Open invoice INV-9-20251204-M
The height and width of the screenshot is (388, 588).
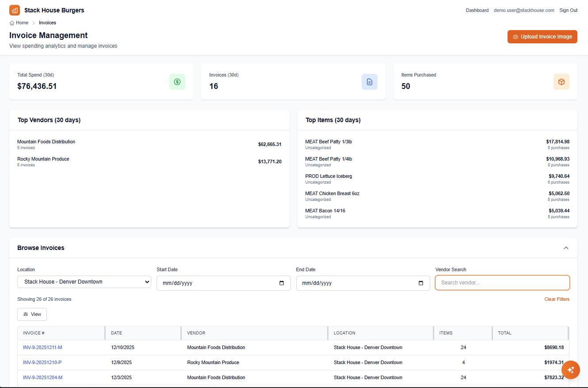pos(42,378)
